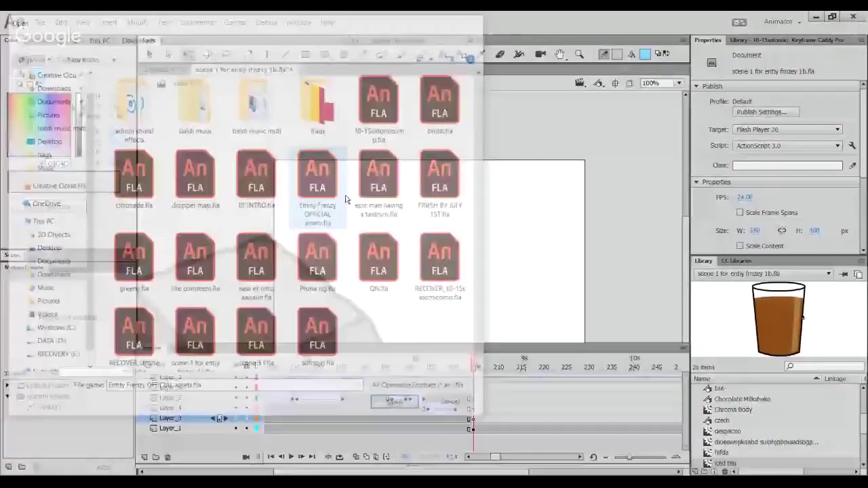Go to the first frame
Screen dimensions: 868x488
click(x=271, y=457)
